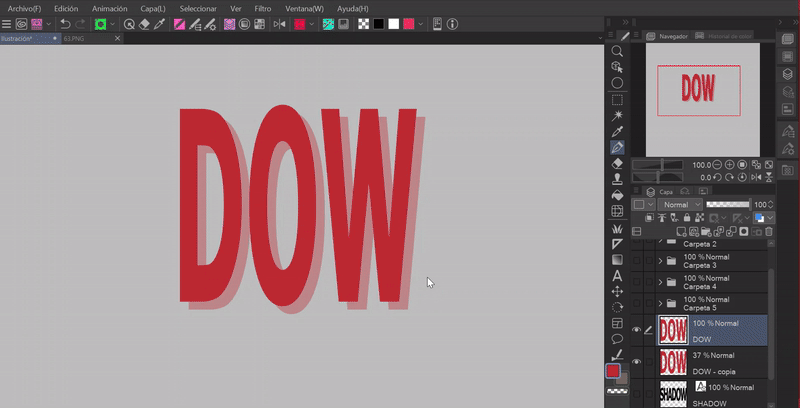Image resolution: width=800 pixels, height=408 pixels.
Task: Select the Eyedropper tool in the tool palette
Action: 617,132
